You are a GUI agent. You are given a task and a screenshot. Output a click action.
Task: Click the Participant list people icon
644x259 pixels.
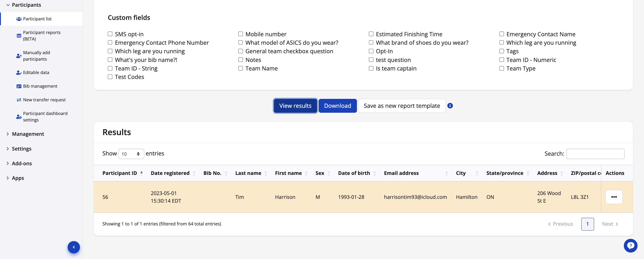tap(19, 19)
